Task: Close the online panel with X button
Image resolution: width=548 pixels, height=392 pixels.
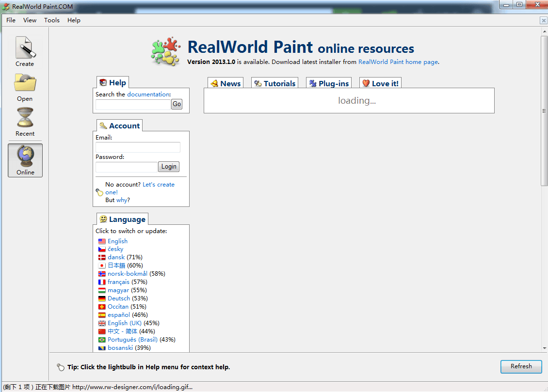Action: pos(544,21)
